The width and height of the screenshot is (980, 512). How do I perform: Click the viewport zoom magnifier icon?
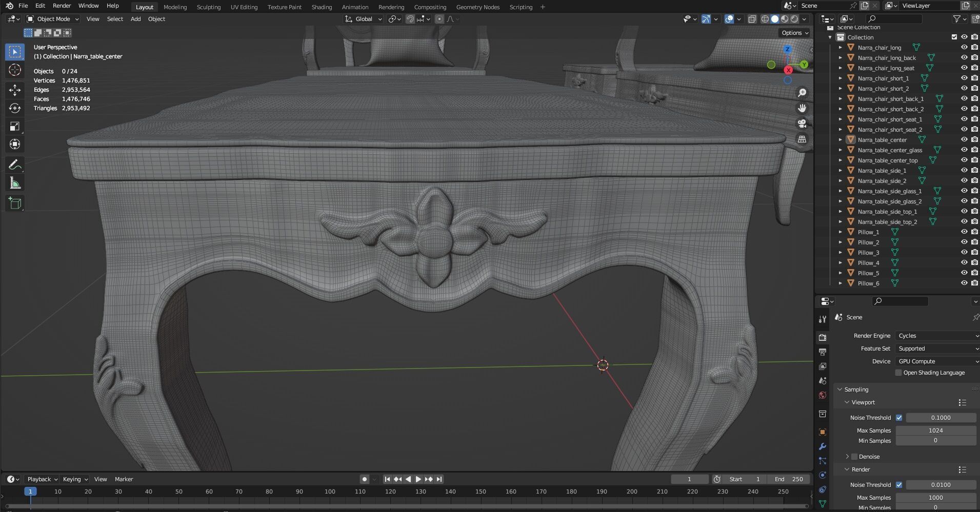point(802,93)
